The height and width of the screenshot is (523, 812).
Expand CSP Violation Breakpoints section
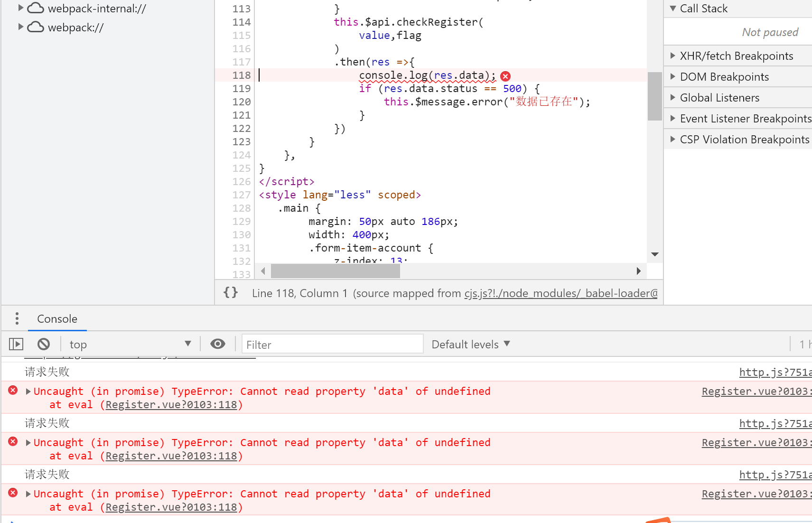(672, 139)
